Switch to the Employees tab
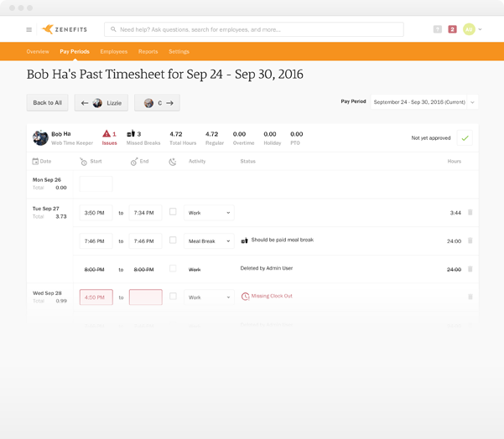 coord(114,51)
